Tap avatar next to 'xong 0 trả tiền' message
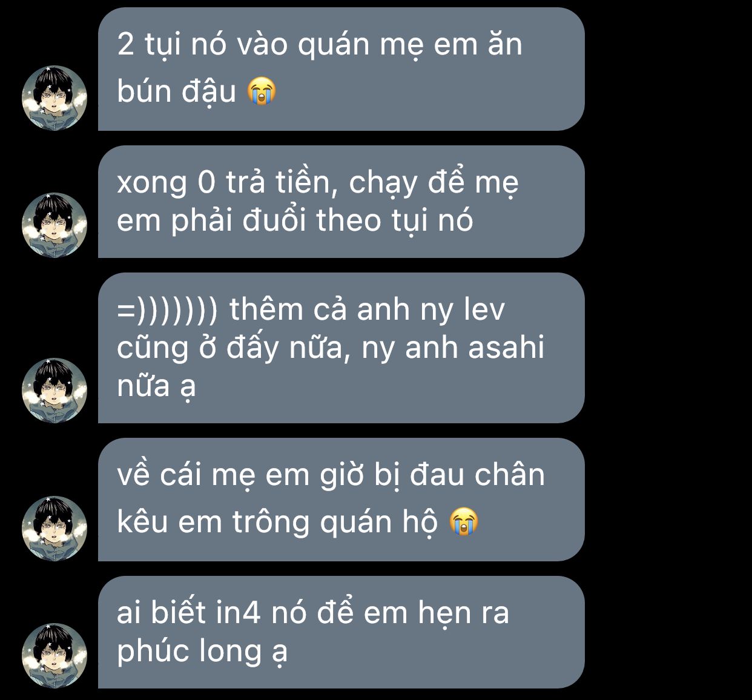This screenshot has height=700, width=752. [54, 225]
